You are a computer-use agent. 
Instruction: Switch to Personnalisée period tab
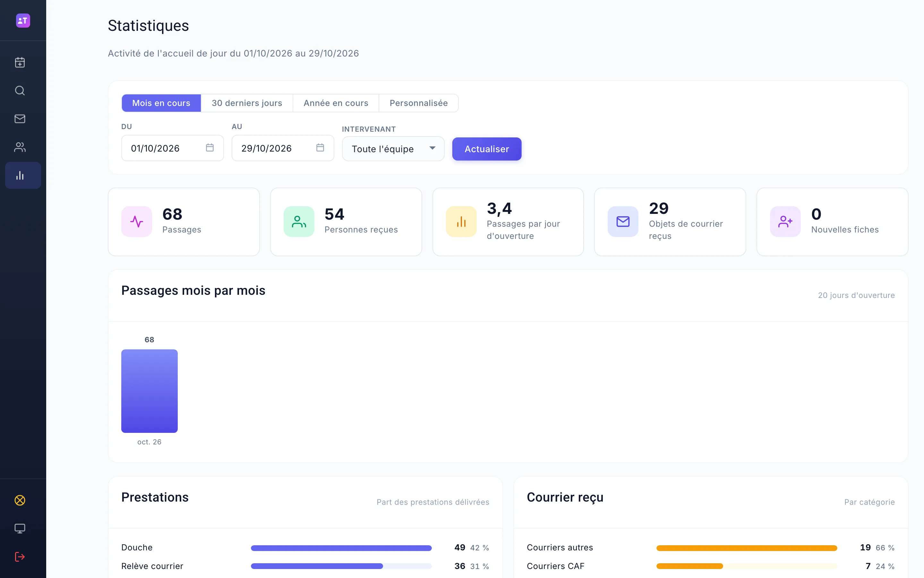coord(419,103)
